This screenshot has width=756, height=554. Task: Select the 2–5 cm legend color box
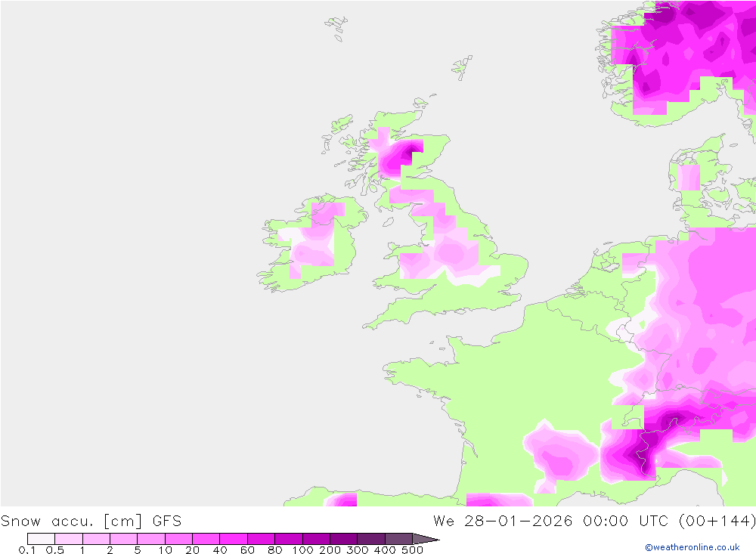click(124, 539)
